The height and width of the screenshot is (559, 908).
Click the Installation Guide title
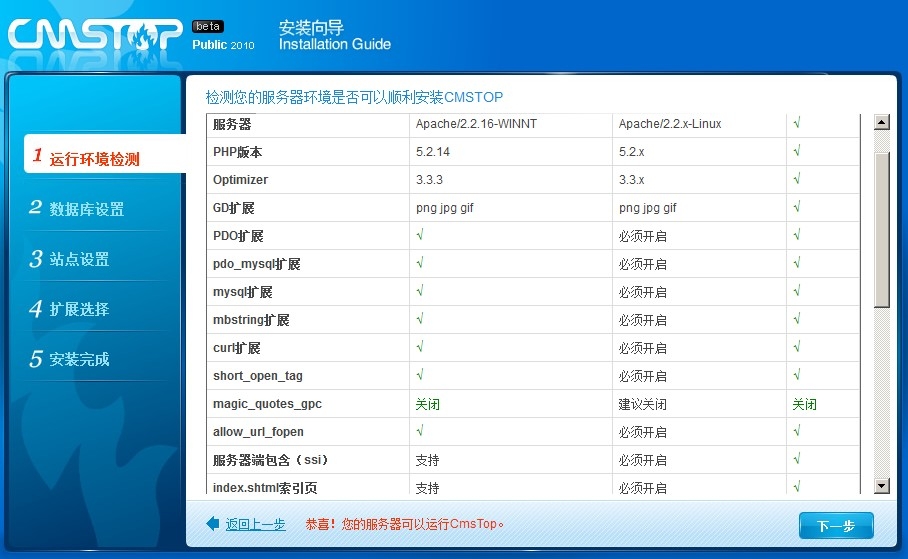pyautogui.click(x=335, y=44)
